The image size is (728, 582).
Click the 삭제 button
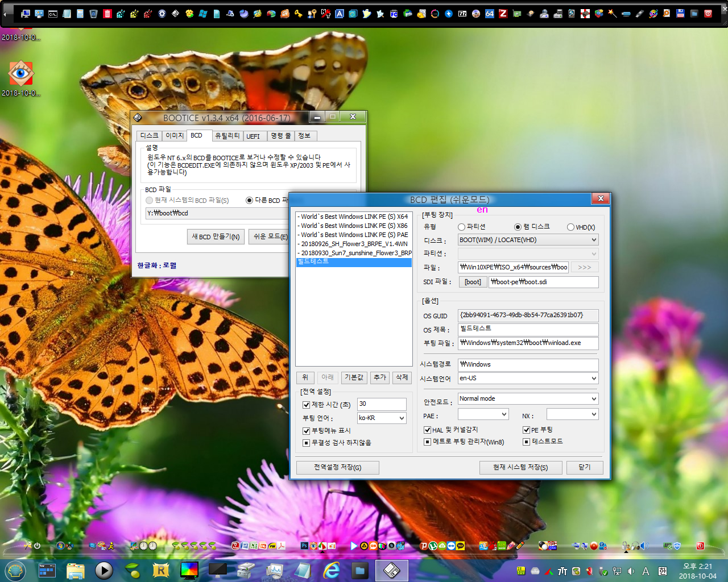point(402,377)
